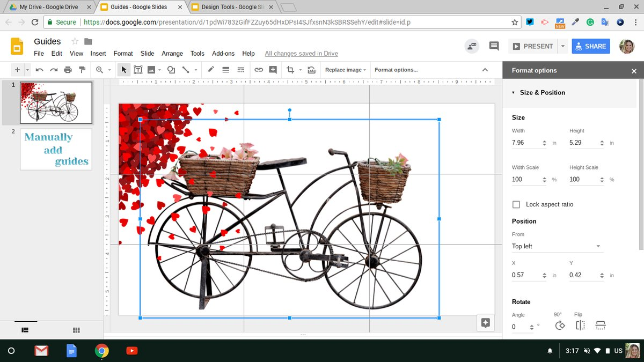Viewport: 644px width, 362px height.
Task: Star the Guides presentation
Action: pyautogui.click(x=75, y=42)
